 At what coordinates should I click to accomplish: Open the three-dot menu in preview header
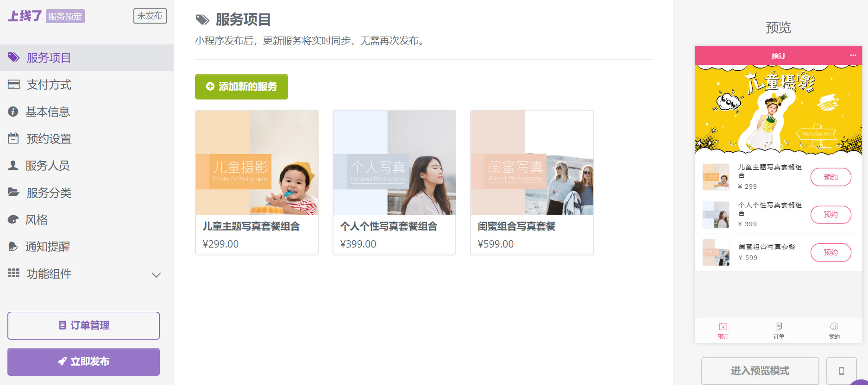coord(853,56)
